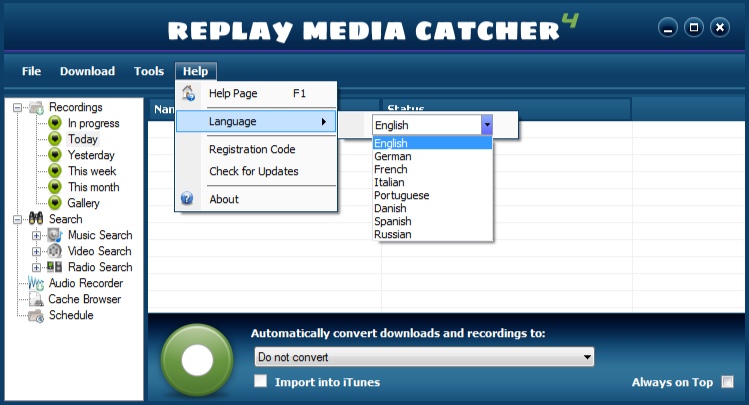Open the language combo box arrow

pos(487,125)
